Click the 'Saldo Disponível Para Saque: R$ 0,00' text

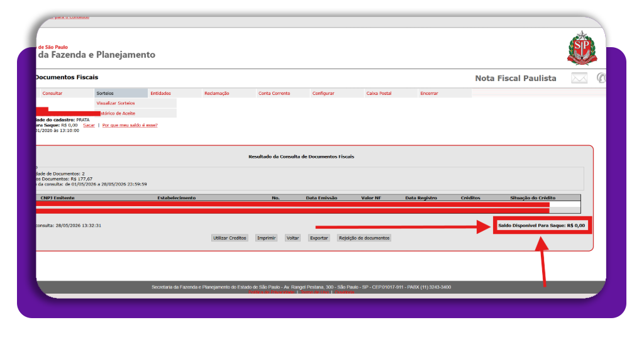point(541,225)
